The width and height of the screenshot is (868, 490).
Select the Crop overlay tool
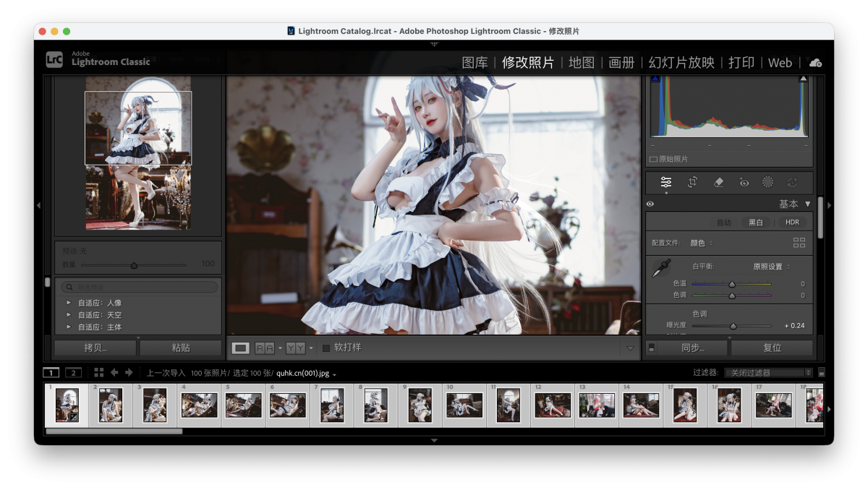[x=692, y=182]
